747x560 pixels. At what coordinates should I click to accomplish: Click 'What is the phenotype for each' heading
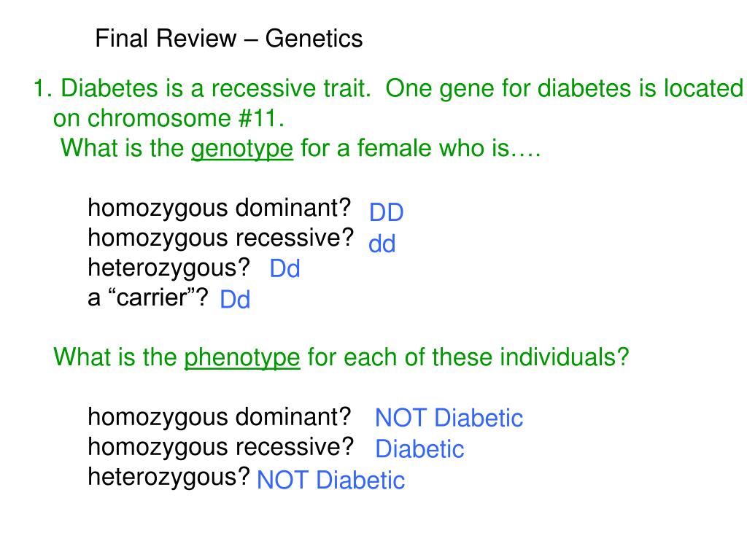coord(341,357)
